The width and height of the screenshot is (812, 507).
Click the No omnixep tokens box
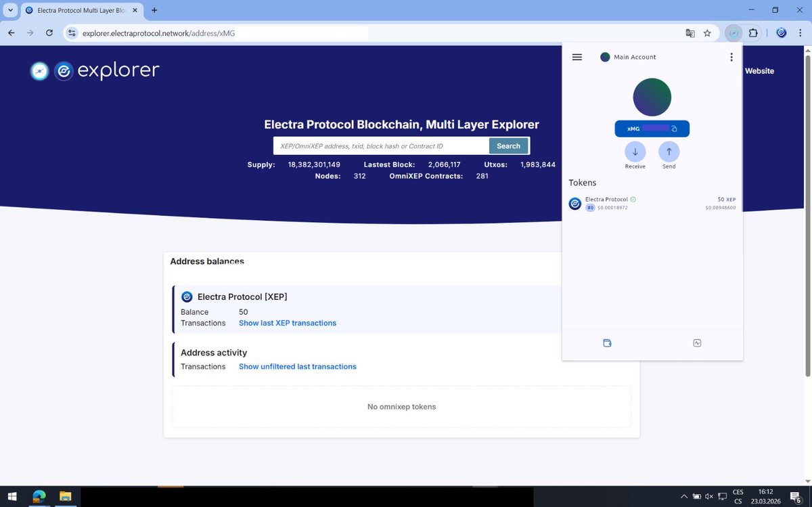[x=401, y=407]
